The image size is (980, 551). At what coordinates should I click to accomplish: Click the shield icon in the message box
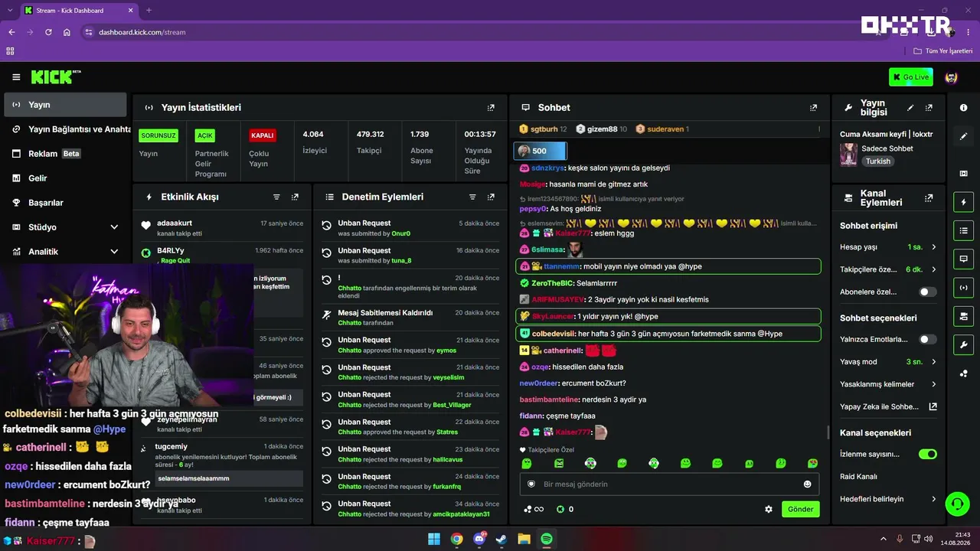click(x=531, y=484)
